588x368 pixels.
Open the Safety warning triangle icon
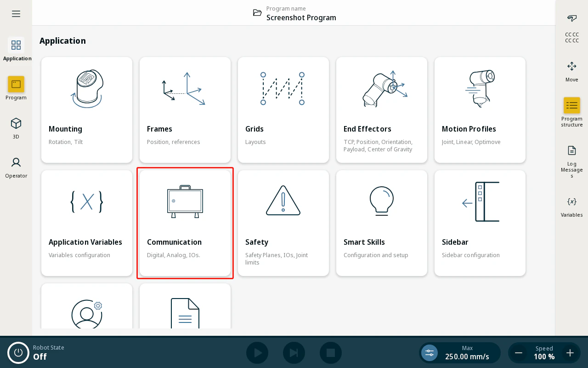coord(283,201)
